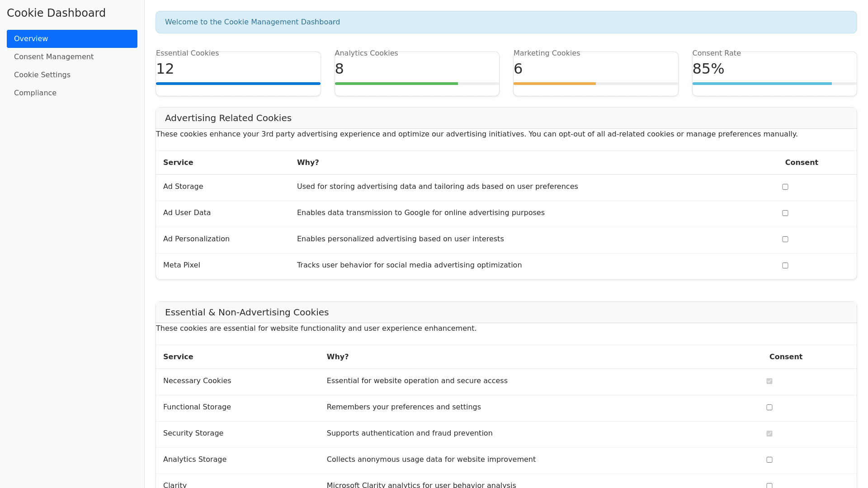Enable Meta Pixel consent checkbox
This screenshot has width=868, height=488.
point(785,266)
